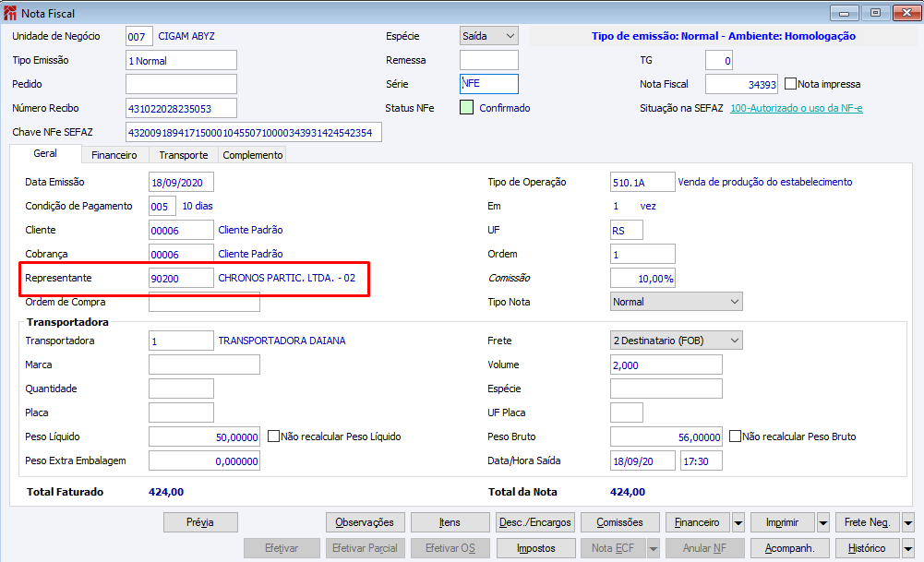Focus the Série field containing NFE
This screenshot has width=924, height=562.
point(488,84)
